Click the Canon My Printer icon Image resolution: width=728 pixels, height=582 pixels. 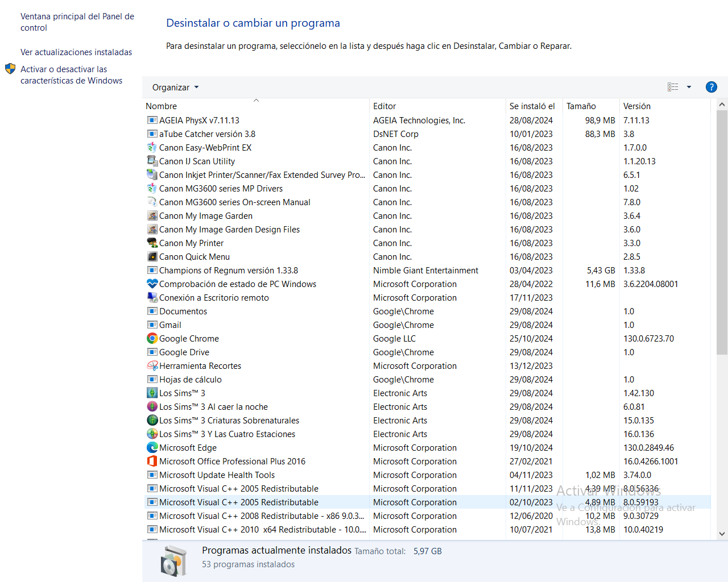pos(152,243)
